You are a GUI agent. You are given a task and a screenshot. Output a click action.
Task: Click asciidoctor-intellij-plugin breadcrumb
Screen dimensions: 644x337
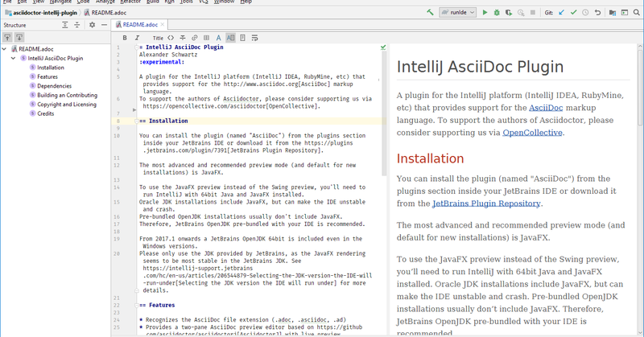41,12
